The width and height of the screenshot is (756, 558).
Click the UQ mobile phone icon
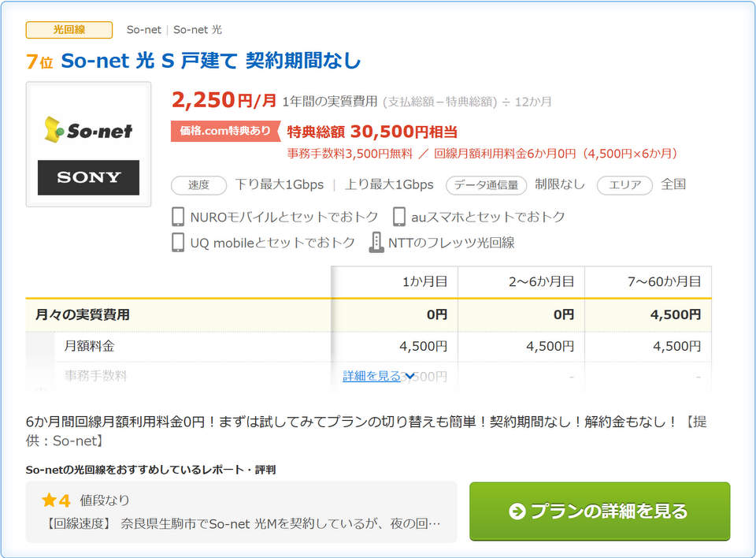[x=178, y=243]
